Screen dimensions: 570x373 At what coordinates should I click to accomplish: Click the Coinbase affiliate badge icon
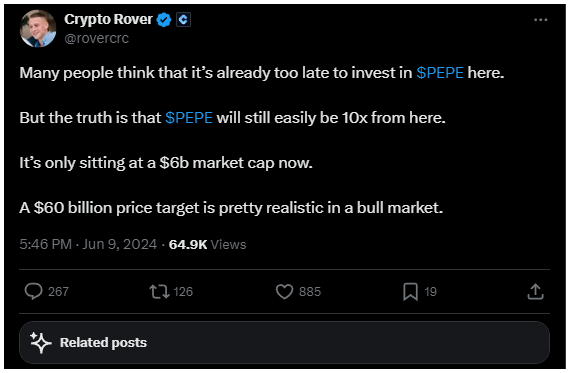184,20
